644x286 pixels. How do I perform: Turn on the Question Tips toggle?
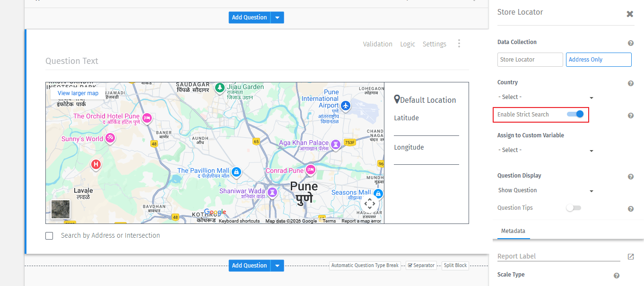click(574, 208)
